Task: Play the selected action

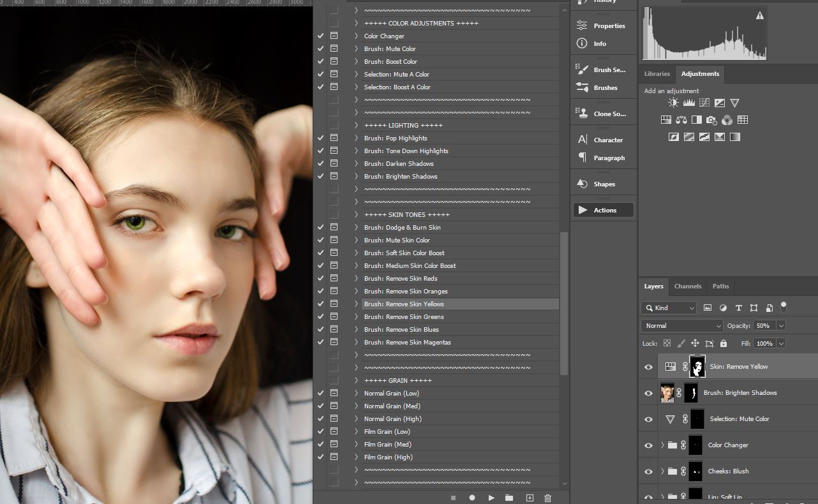Action: click(x=491, y=498)
